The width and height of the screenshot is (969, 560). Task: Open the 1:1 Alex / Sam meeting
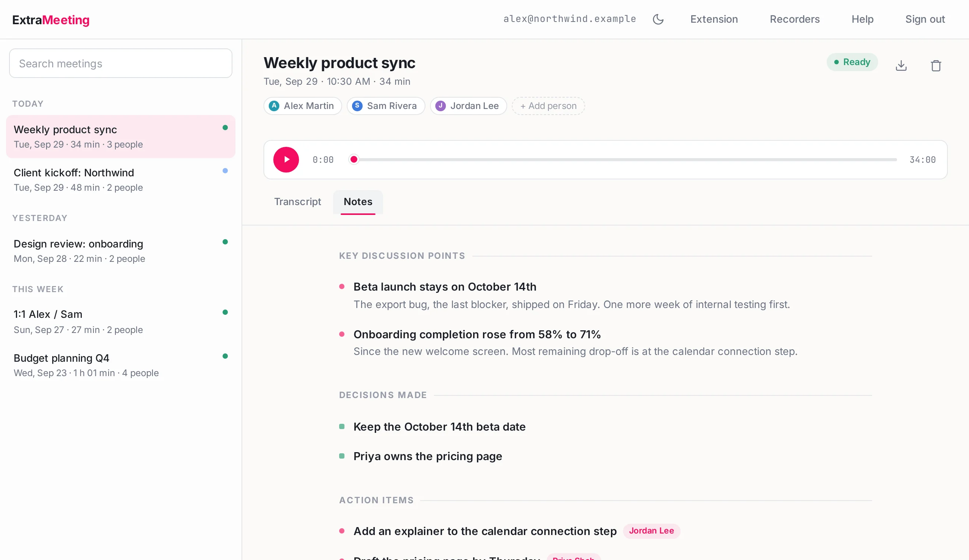(120, 321)
